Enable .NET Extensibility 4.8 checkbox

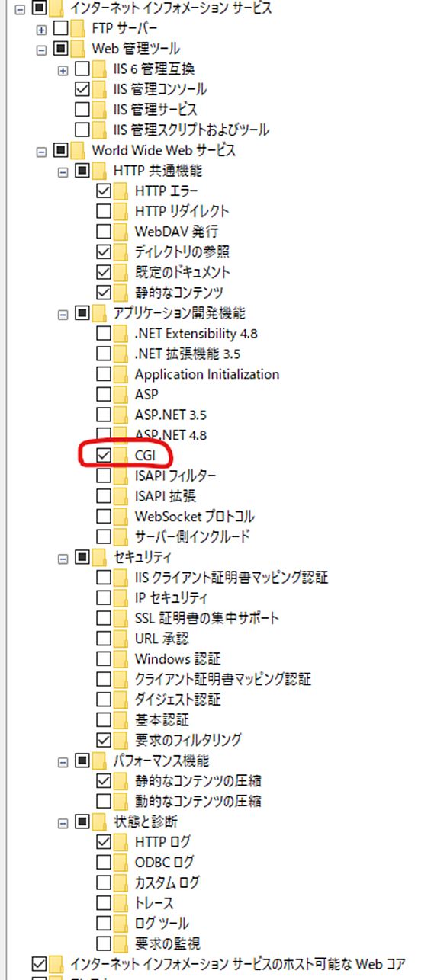tap(104, 334)
